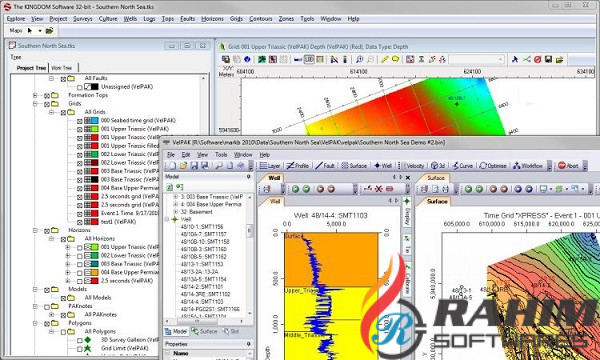Select well 48/14-4::SMT1103 in the Model list

[202, 301]
